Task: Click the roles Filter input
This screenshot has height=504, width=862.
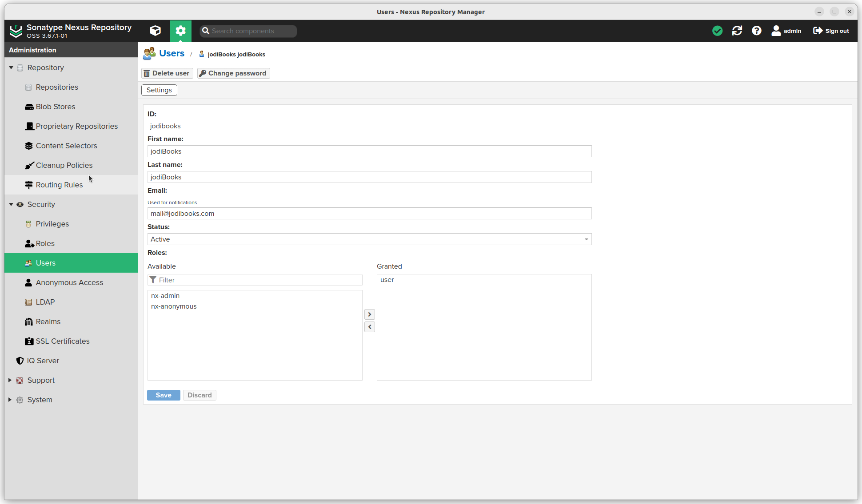Action: click(255, 280)
